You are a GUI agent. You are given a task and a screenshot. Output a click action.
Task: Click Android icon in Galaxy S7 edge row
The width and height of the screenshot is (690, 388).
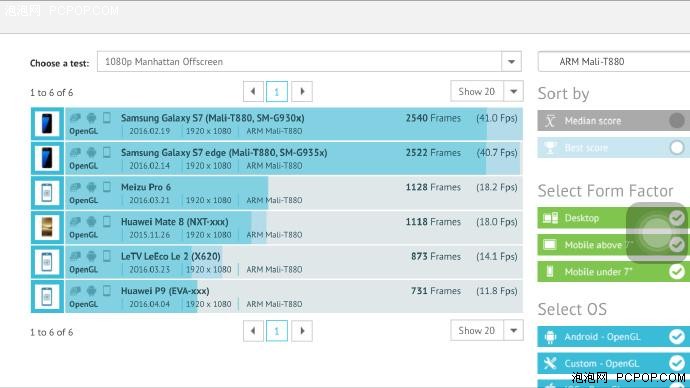[x=91, y=152]
